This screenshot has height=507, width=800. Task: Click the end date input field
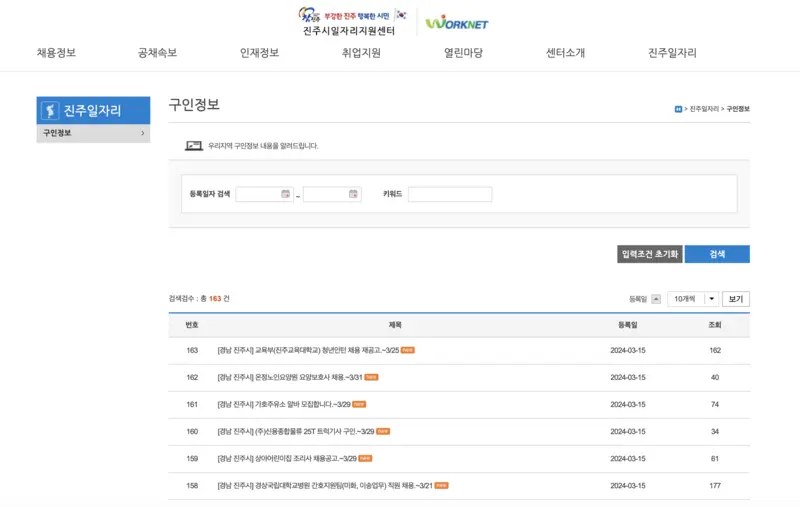tap(332, 194)
